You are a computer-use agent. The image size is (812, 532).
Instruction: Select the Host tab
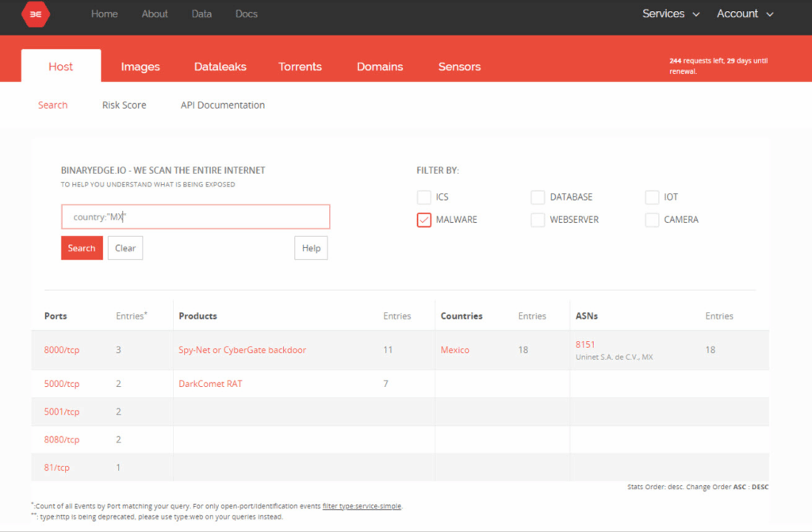tap(61, 66)
